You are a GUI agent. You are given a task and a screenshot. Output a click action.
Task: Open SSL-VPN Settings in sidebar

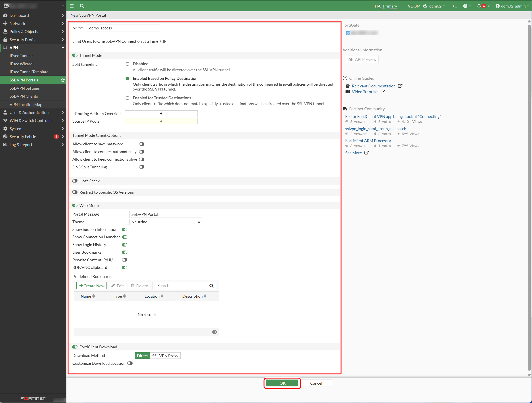click(25, 88)
